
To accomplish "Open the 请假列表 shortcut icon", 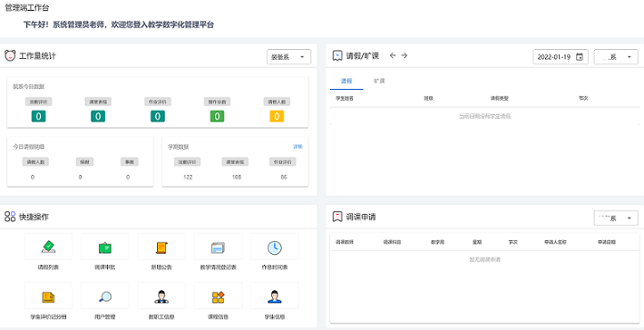I will [x=48, y=247].
